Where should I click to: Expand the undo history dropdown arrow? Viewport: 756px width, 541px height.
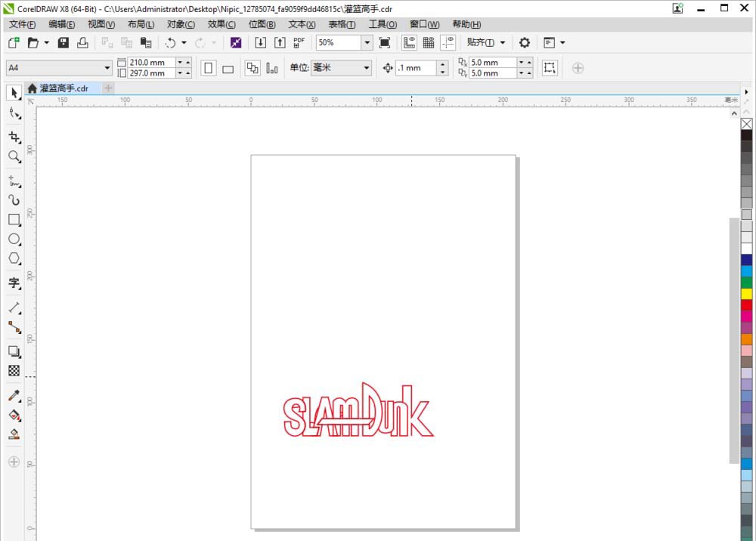point(184,43)
